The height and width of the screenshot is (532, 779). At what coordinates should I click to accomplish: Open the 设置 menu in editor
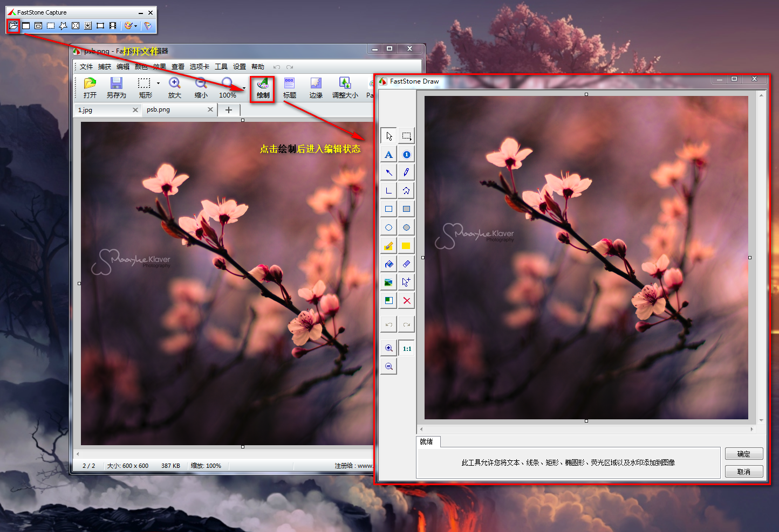(x=240, y=67)
